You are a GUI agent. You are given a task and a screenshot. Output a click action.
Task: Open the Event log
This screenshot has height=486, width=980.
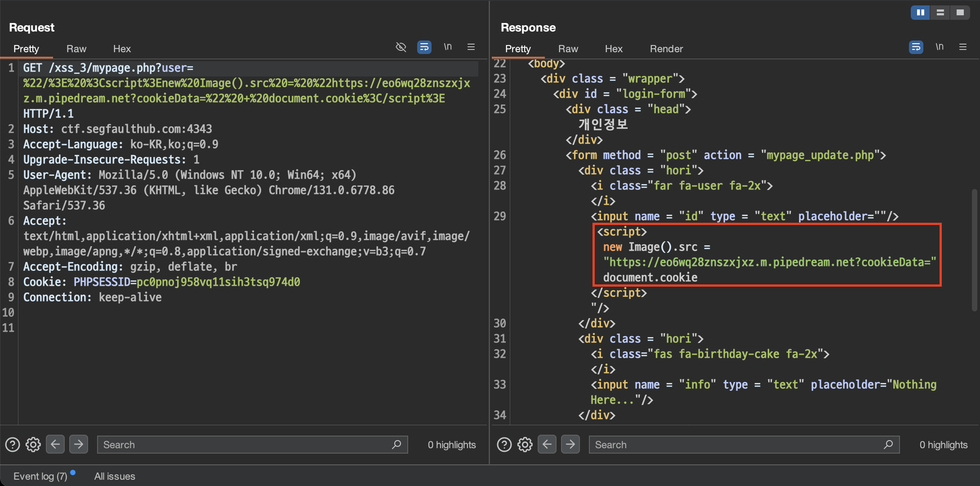point(40,476)
